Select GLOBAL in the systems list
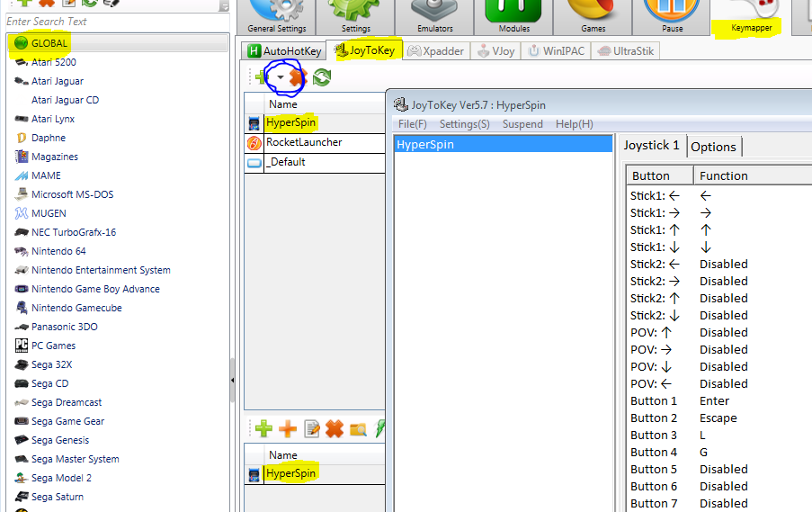Viewport: 812px width, 512px height. click(118, 43)
